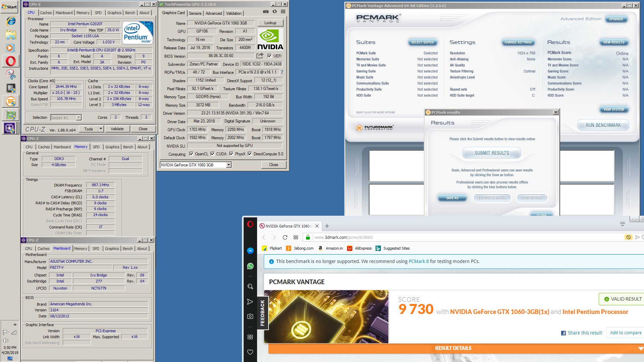Screen dimensions: 644x362
Task: Go back in the Opera browser
Action: (x=264, y=237)
